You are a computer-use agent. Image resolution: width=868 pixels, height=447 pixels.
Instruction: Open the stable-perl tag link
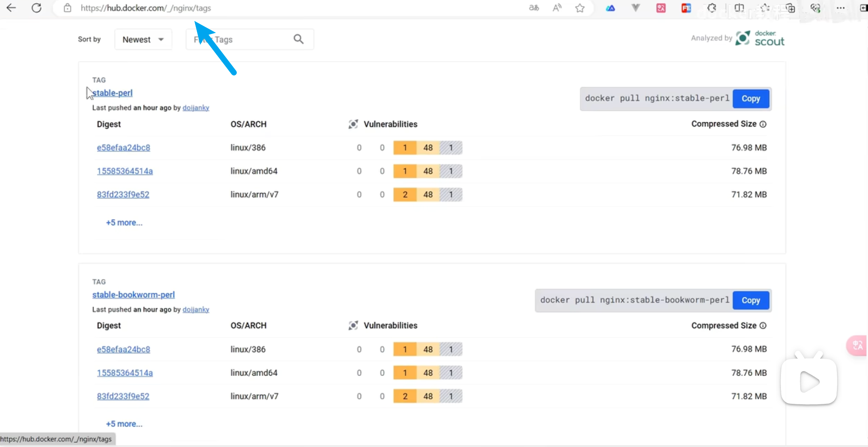tap(113, 93)
